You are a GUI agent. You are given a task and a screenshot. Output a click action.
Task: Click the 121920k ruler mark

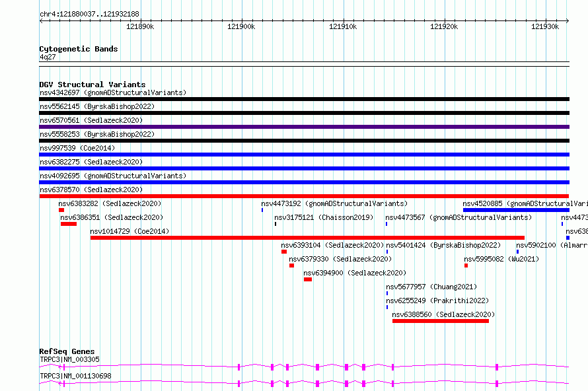tap(444, 26)
